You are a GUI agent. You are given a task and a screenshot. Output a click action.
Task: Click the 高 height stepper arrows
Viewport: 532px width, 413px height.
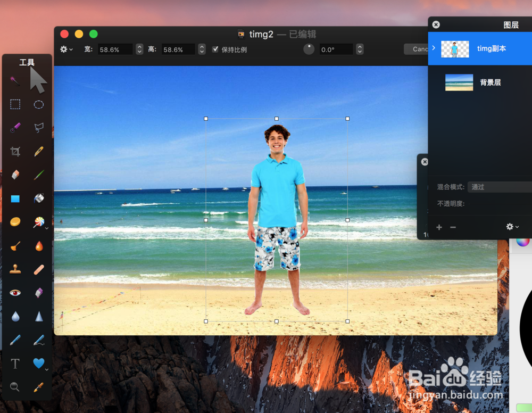202,49
